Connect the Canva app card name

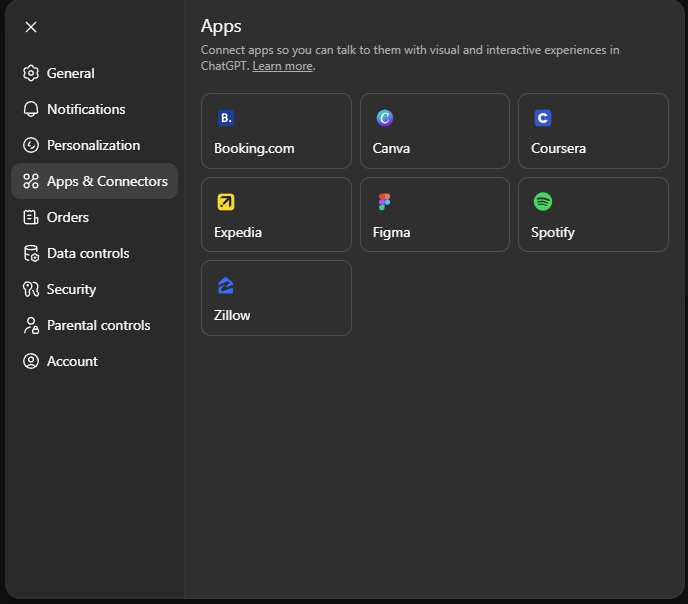click(x=391, y=148)
